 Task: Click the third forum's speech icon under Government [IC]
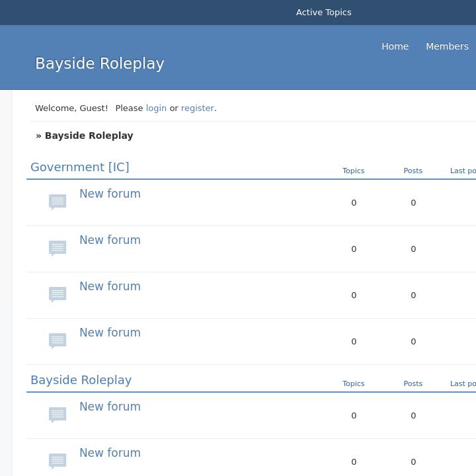58,294
